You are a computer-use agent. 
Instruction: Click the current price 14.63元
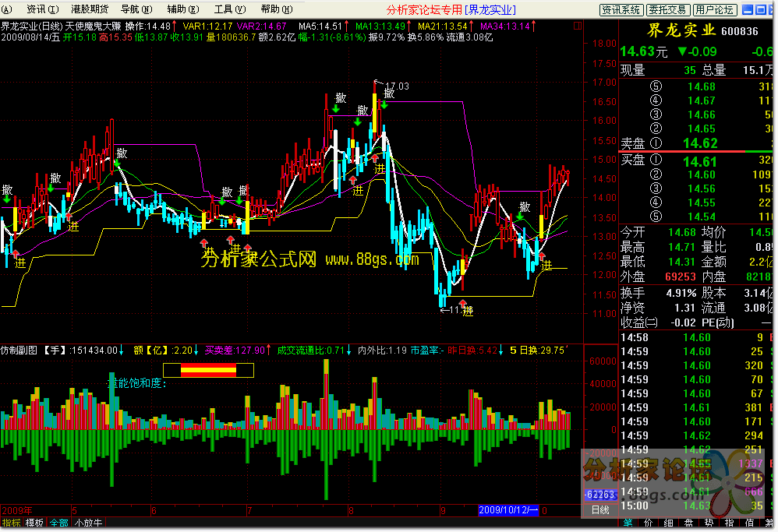(x=644, y=51)
